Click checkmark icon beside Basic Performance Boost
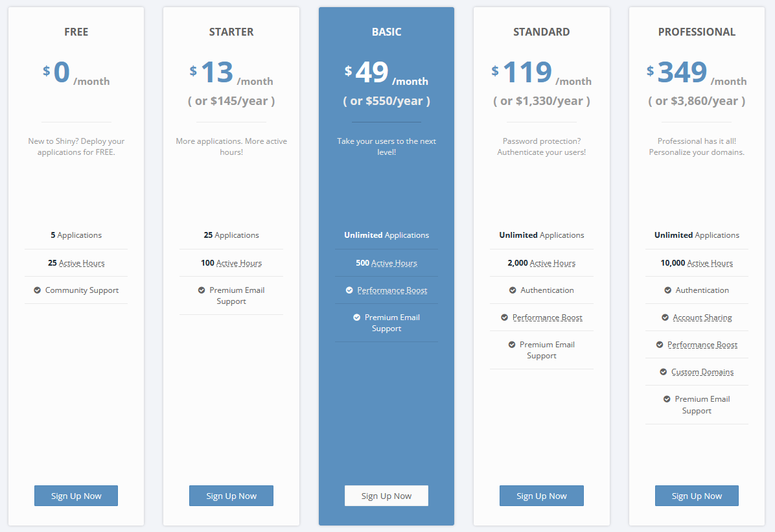 (349, 290)
